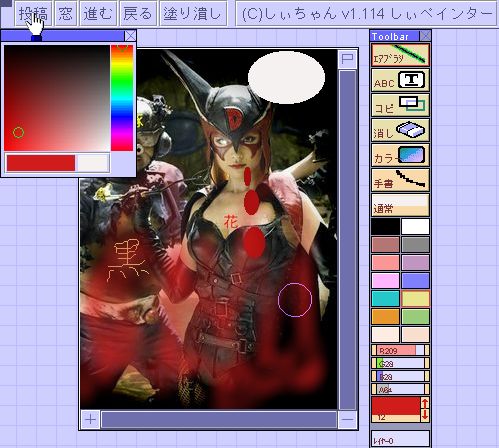Close the Toolbar panel
This screenshot has height=448, width=499.
click(425, 36)
